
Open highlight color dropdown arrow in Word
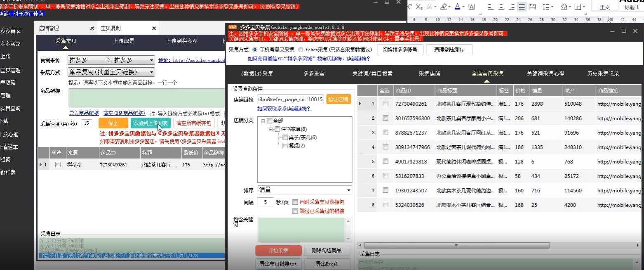coord(449,7)
